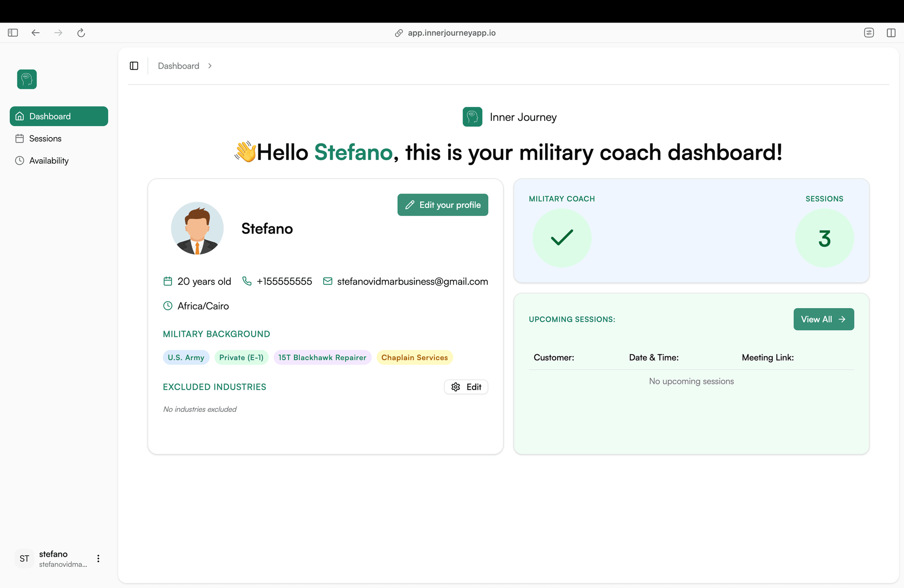Open the Sessions sidebar item
Image resolution: width=904 pixels, height=588 pixels.
click(45, 139)
